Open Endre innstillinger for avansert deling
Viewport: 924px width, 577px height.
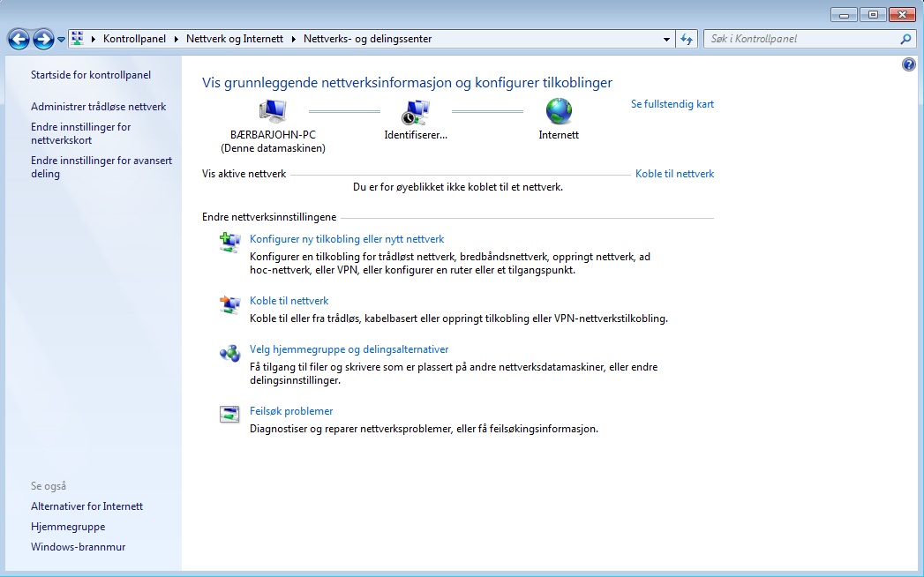[x=101, y=168]
